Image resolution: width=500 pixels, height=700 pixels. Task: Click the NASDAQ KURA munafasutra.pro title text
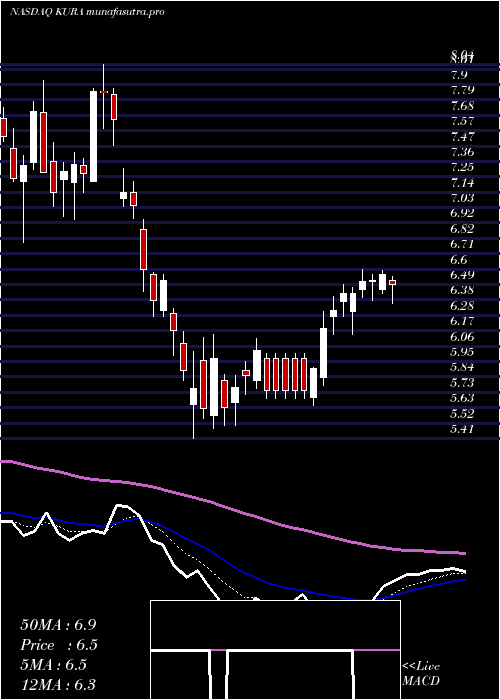(87, 12)
